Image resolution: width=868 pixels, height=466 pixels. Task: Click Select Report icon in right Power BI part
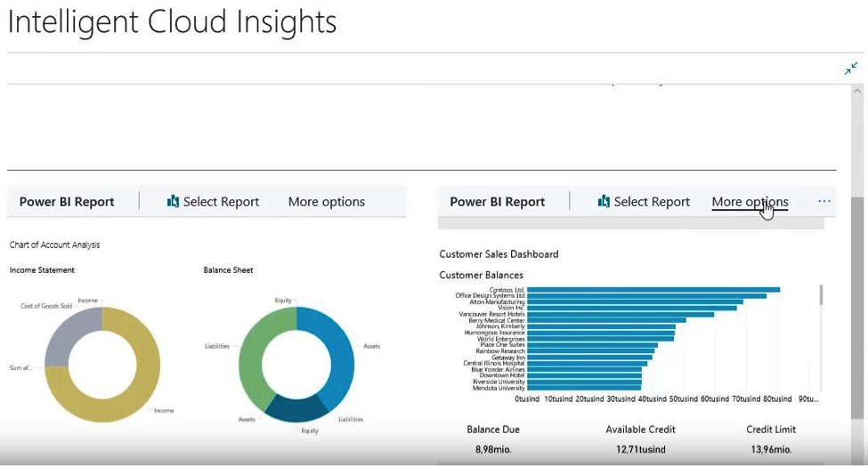coord(604,202)
